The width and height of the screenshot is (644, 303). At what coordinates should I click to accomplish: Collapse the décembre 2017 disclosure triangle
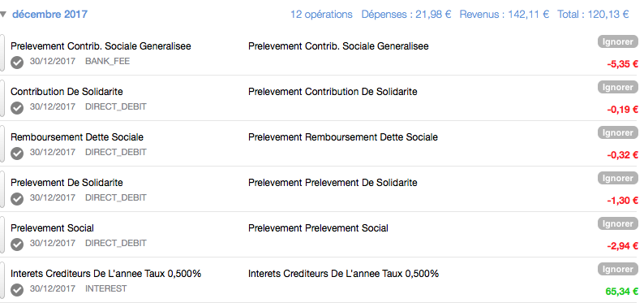pos(3,15)
